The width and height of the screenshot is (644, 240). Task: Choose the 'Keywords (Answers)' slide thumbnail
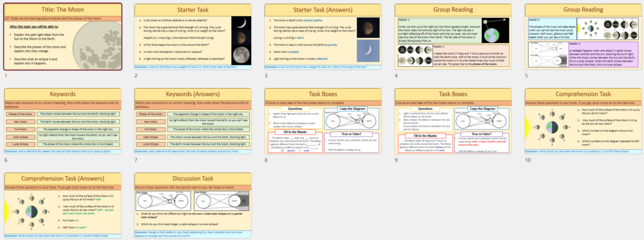193,121
